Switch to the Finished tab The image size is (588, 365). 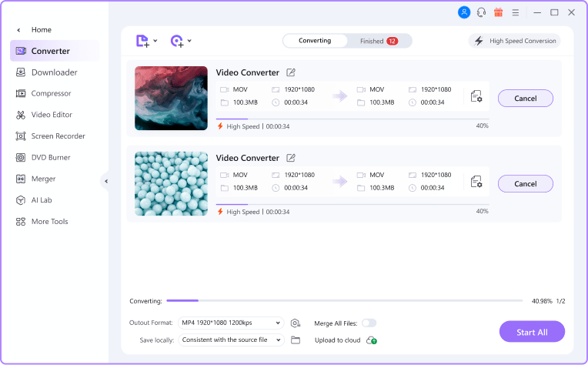[378, 41]
